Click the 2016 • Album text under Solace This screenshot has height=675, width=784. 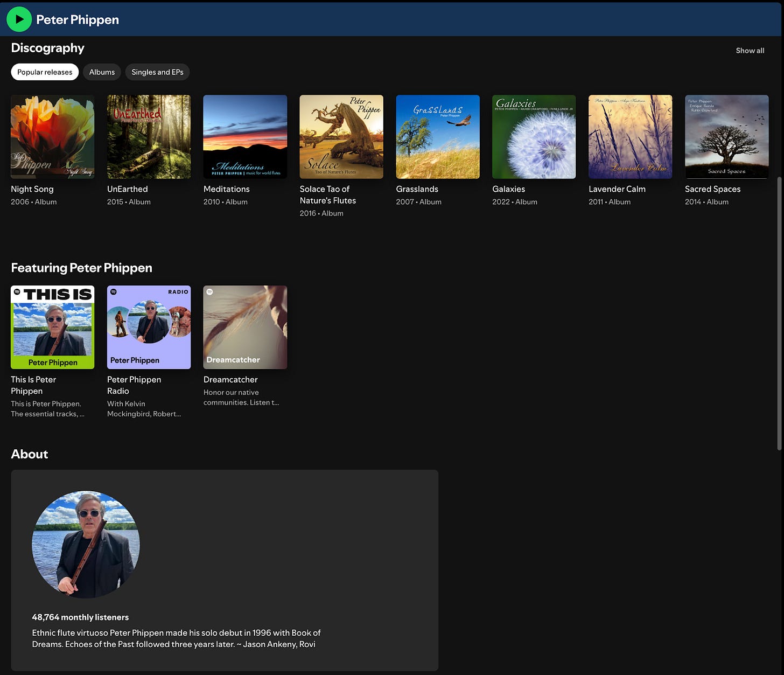tap(321, 213)
